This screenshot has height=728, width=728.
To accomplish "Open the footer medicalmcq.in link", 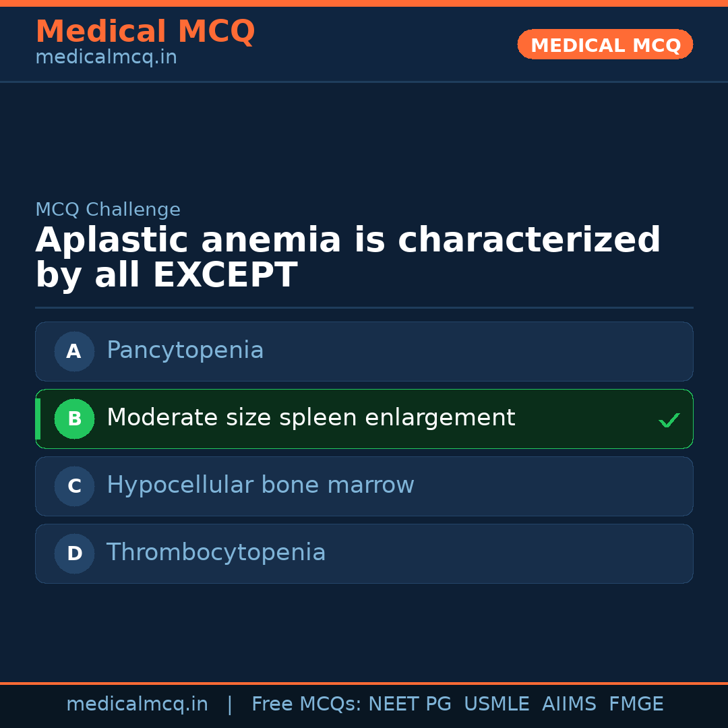I will tap(137, 704).
